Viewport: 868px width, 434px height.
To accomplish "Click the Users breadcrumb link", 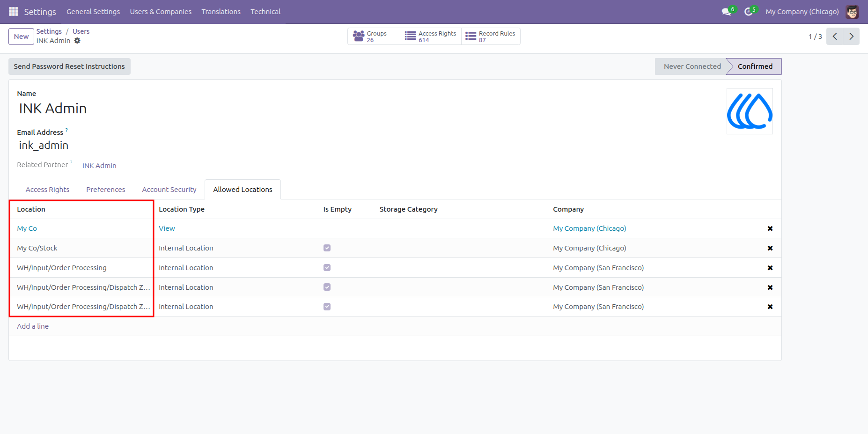I will pos(81,31).
